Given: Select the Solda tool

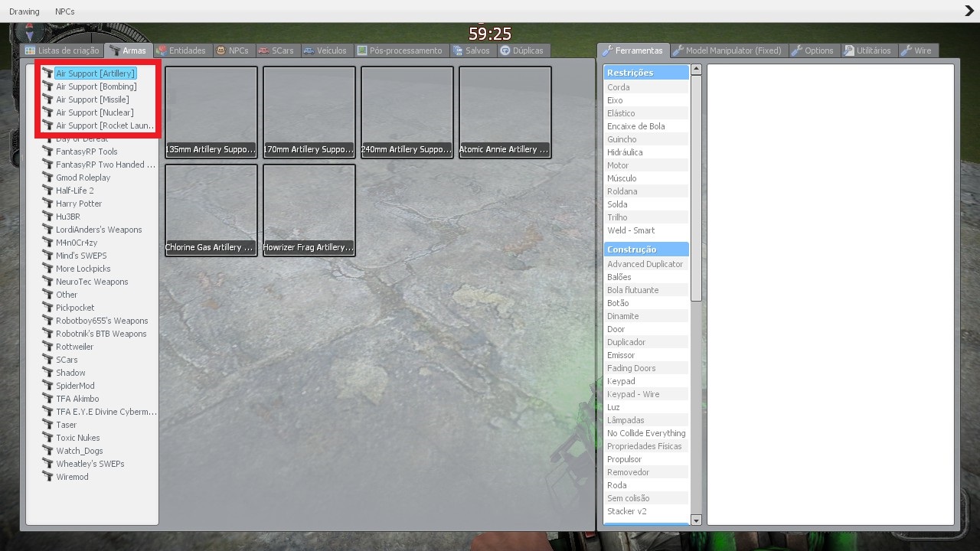Looking at the screenshot, I should (x=646, y=204).
